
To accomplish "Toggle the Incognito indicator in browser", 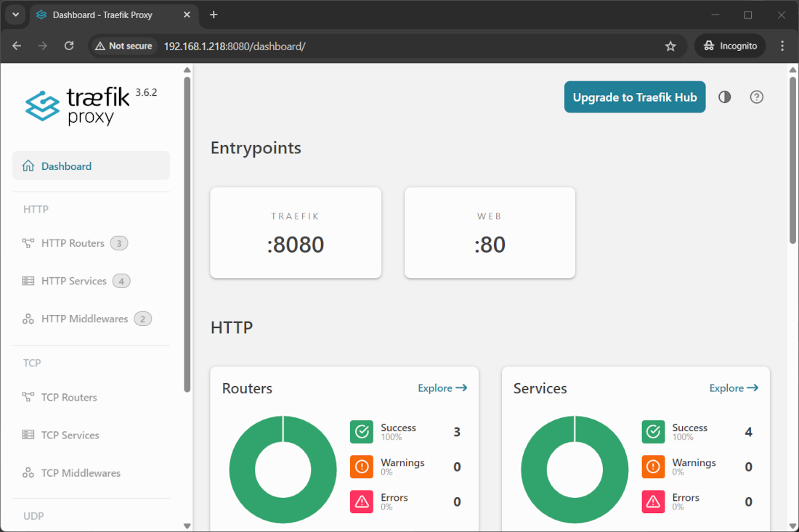I will [729, 45].
